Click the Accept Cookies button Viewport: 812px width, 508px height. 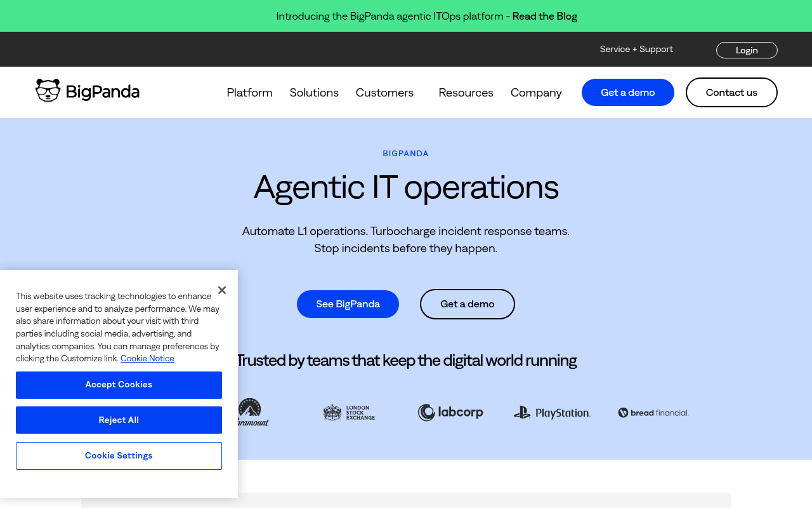119,385
